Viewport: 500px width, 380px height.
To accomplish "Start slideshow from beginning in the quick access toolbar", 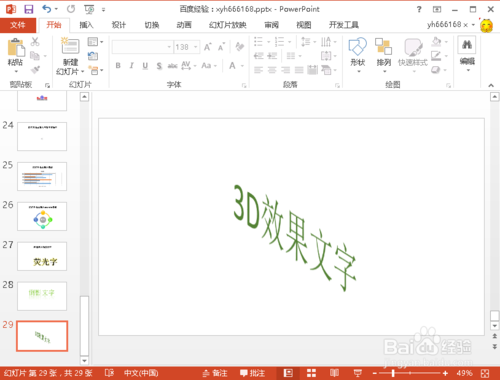I will tap(89, 9).
